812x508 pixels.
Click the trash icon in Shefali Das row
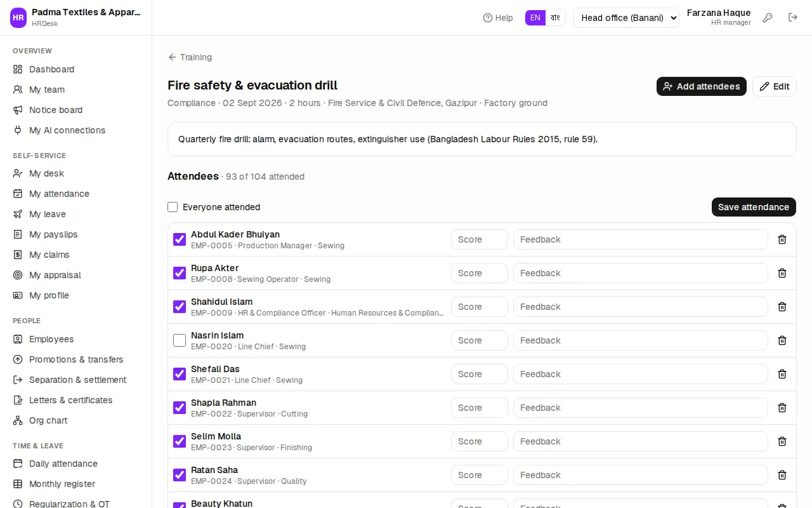[x=782, y=374]
